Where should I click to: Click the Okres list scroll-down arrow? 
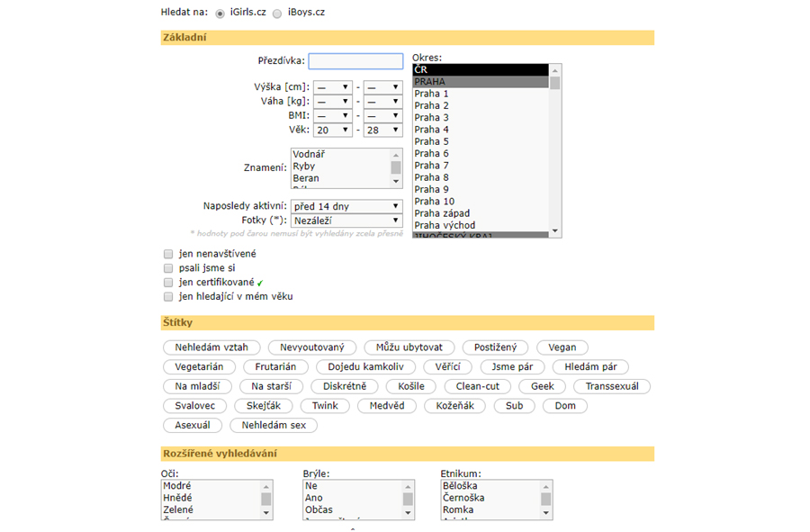click(555, 230)
